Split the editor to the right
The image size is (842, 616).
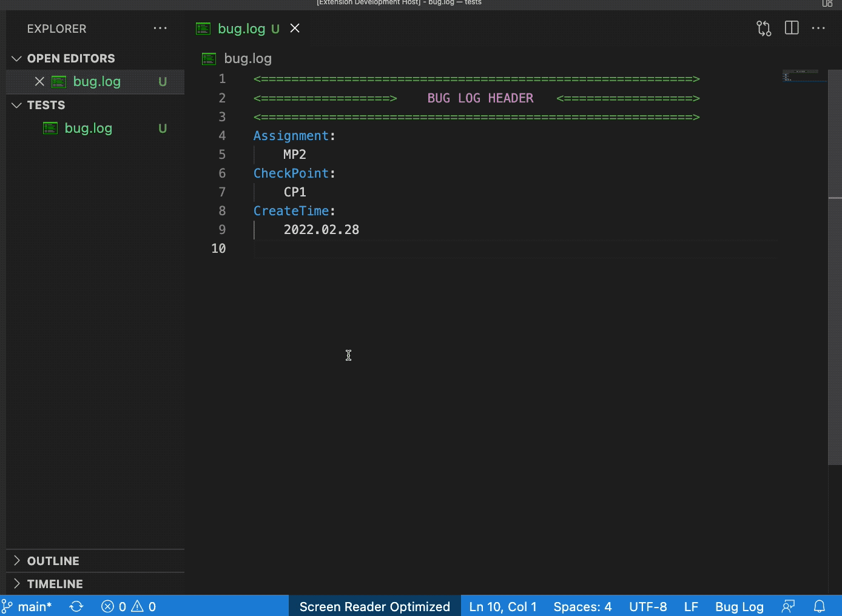[792, 28]
